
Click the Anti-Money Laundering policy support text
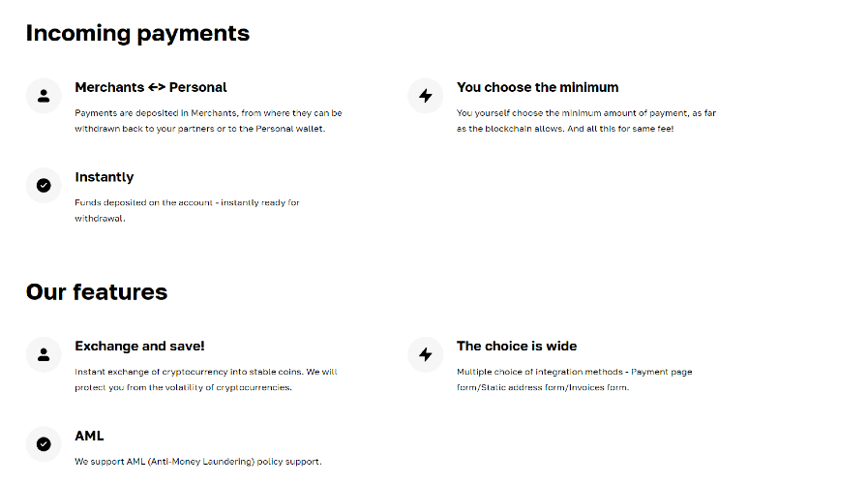coord(197,461)
